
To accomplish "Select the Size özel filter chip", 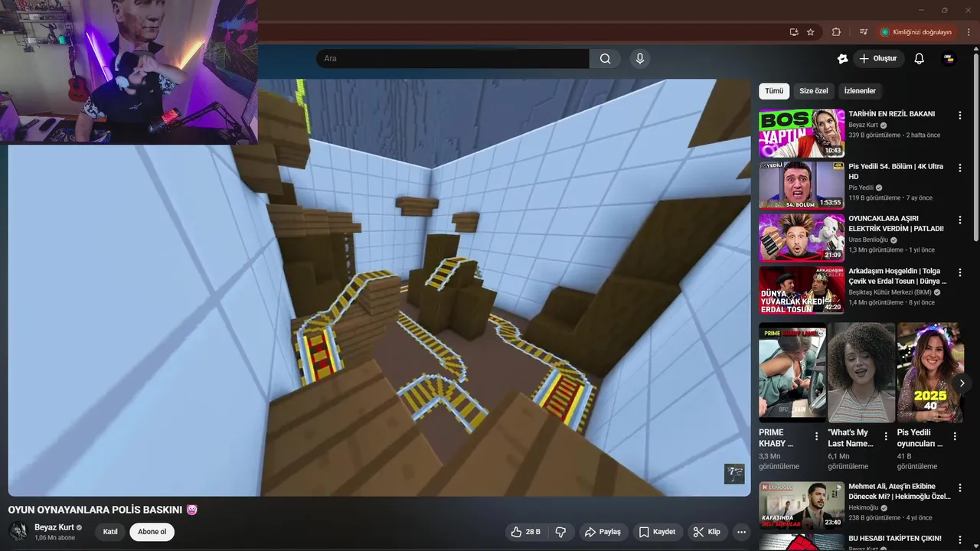I will [814, 91].
